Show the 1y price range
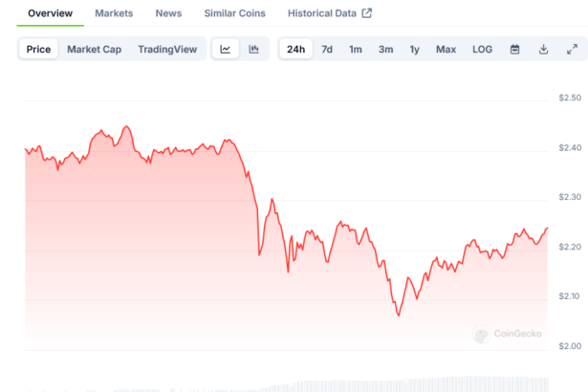The height and width of the screenshot is (392, 588). [414, 50]
